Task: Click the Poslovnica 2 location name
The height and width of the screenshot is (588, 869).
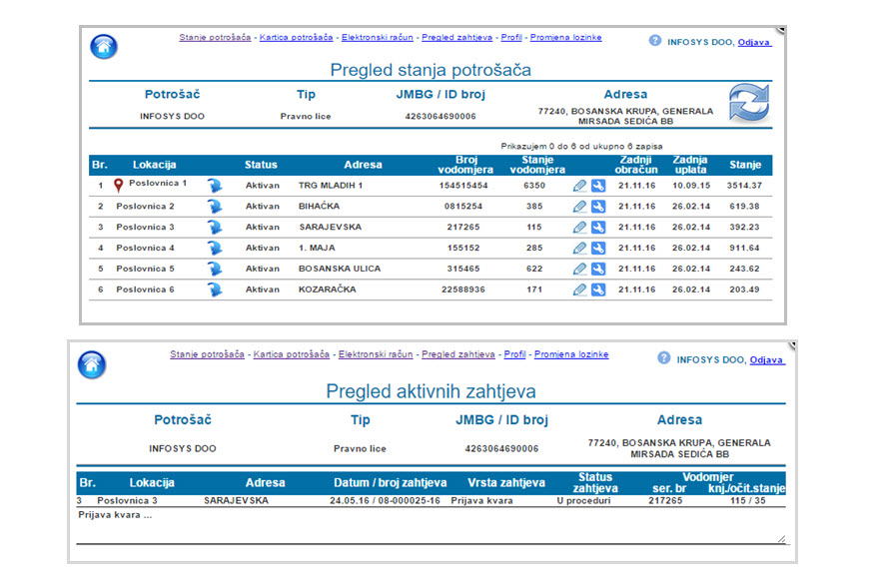Action: coord(145,206)
